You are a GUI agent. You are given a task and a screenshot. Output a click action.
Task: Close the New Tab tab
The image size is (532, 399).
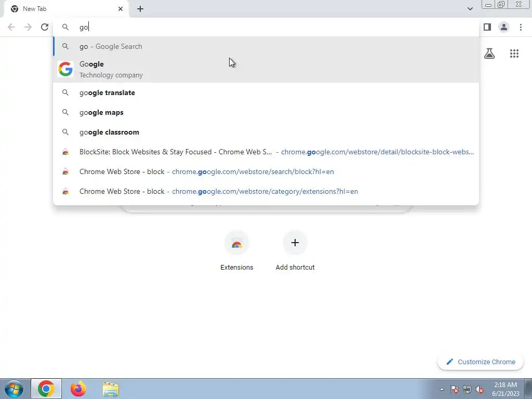point(121,9)
